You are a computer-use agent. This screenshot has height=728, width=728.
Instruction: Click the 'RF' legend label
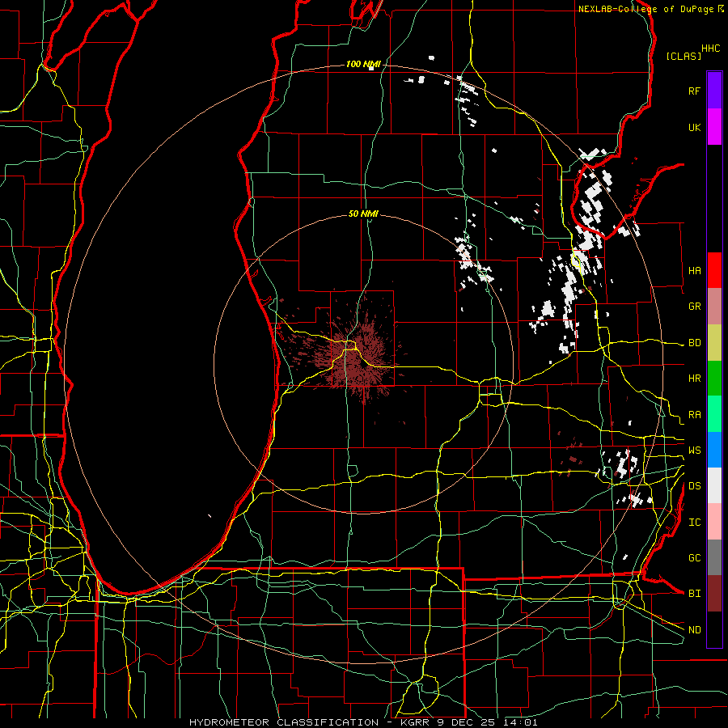pyautogui.click(x=695, y=91)
